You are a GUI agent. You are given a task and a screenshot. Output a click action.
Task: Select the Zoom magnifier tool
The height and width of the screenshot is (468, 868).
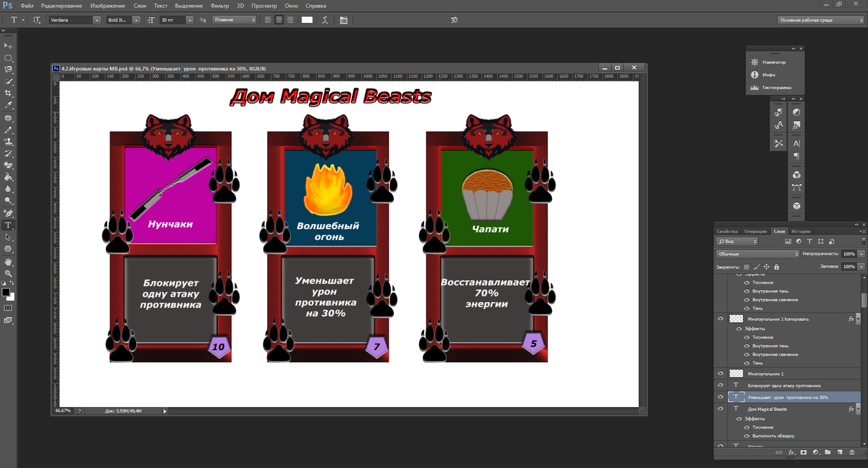9,273
